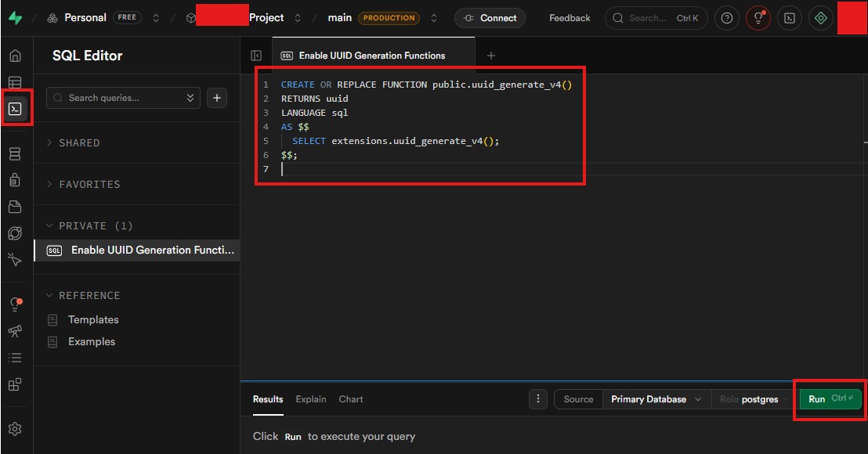
Task: Open the AI assistant diamond icon
Action: click(821, 18)
